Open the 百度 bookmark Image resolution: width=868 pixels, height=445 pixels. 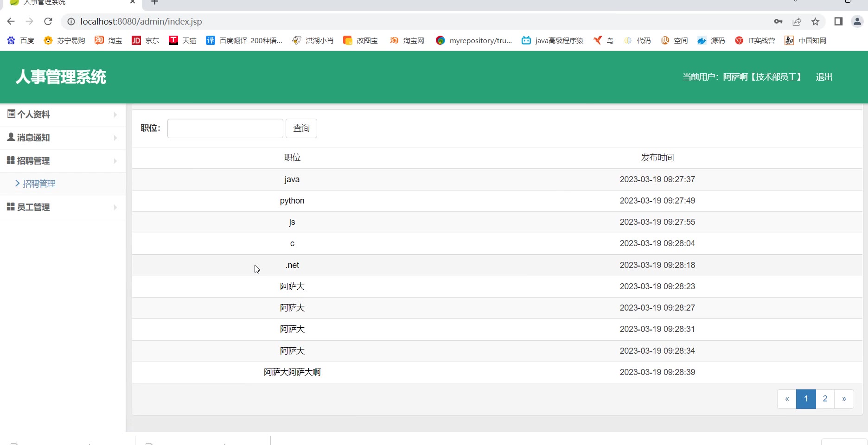coord(21,41)
